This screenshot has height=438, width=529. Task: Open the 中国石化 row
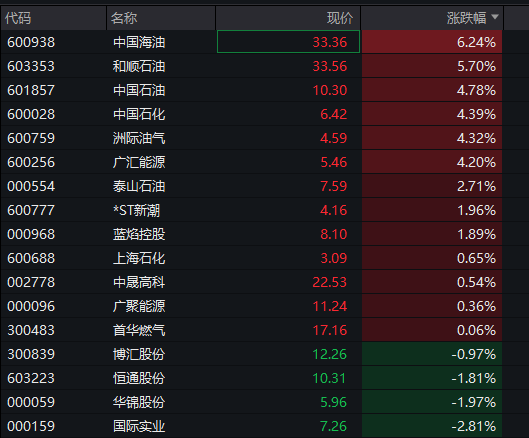(x=139, y=114)
